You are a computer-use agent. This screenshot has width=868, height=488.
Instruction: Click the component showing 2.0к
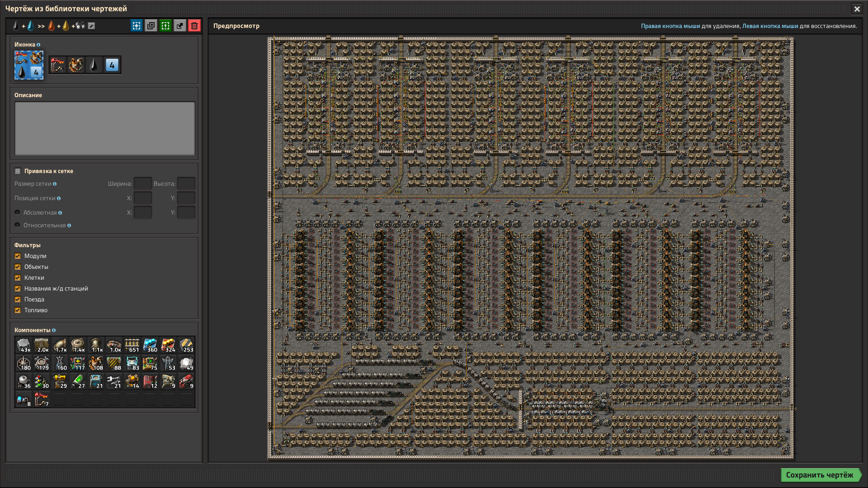(42, 345)
